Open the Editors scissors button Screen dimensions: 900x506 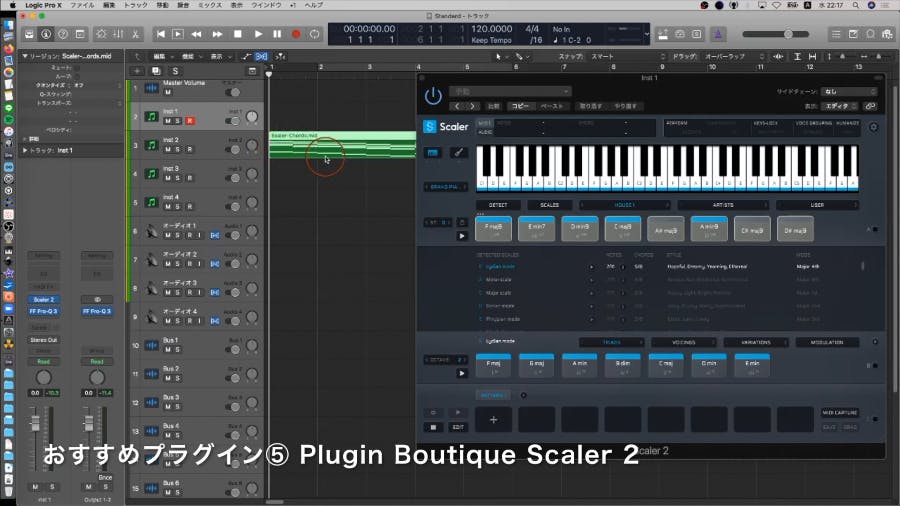[x=135, y=34]
